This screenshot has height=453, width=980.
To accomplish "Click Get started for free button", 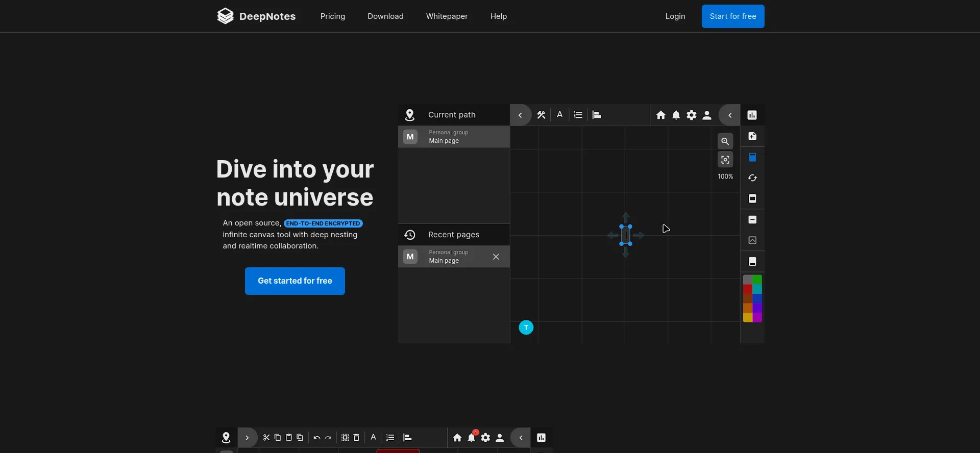I will click(x=295, y=281).
